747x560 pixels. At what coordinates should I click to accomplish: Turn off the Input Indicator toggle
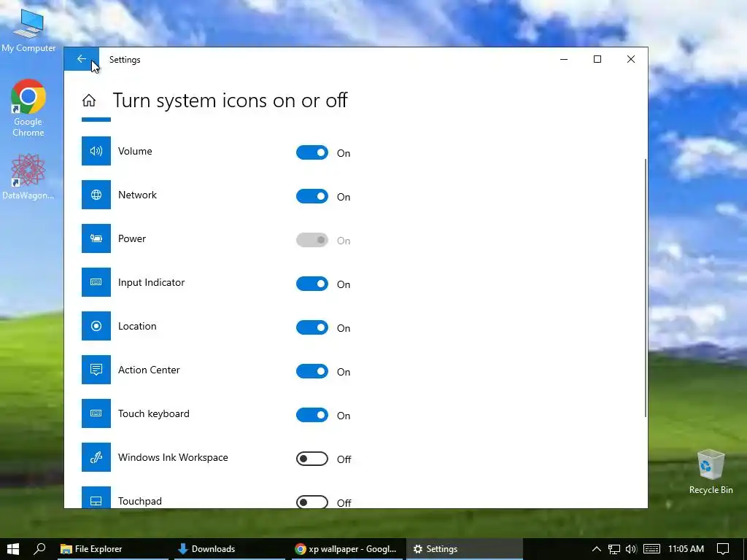click(312, 284)
